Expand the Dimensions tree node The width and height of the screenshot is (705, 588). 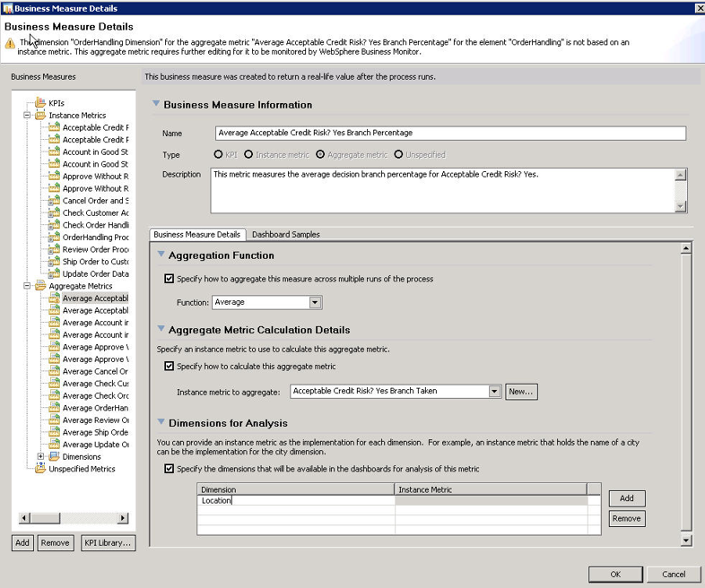pyautogui.click(x=40, y=457)
